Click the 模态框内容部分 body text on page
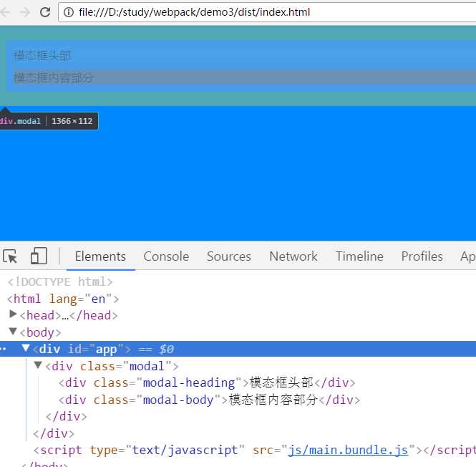The image size is (476, 467). (54, 78)
